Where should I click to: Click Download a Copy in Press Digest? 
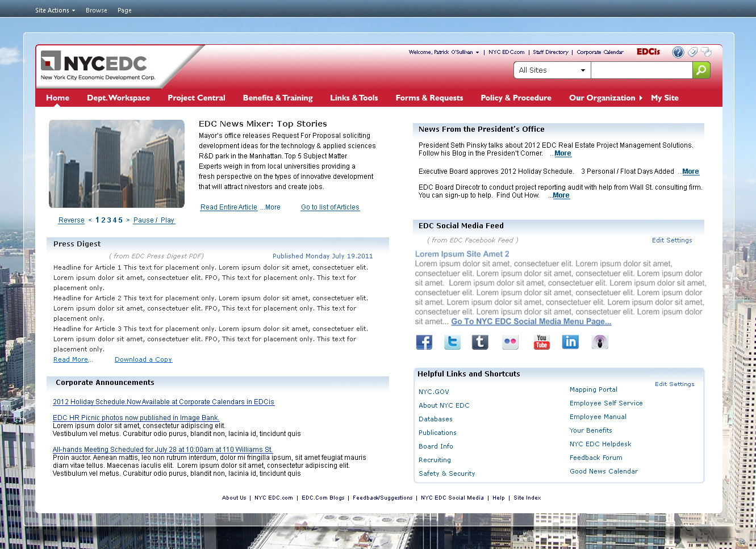143,359
